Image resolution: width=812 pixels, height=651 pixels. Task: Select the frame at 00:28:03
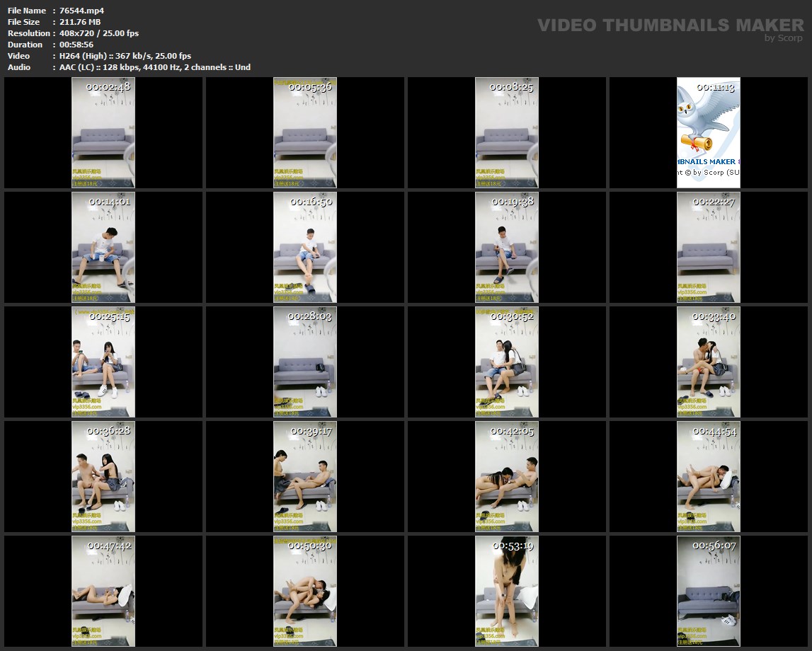tap(305, 363)
